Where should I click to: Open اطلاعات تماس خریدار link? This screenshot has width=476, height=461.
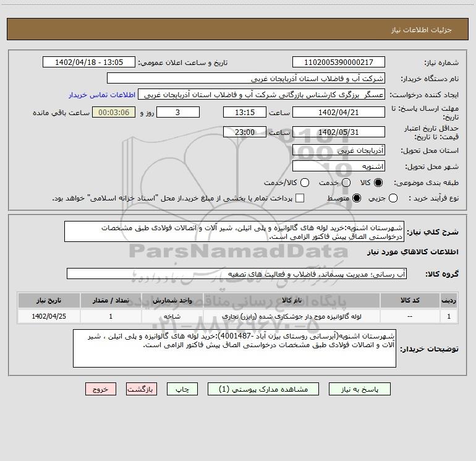pyautogui.click(x=102, y=95)
